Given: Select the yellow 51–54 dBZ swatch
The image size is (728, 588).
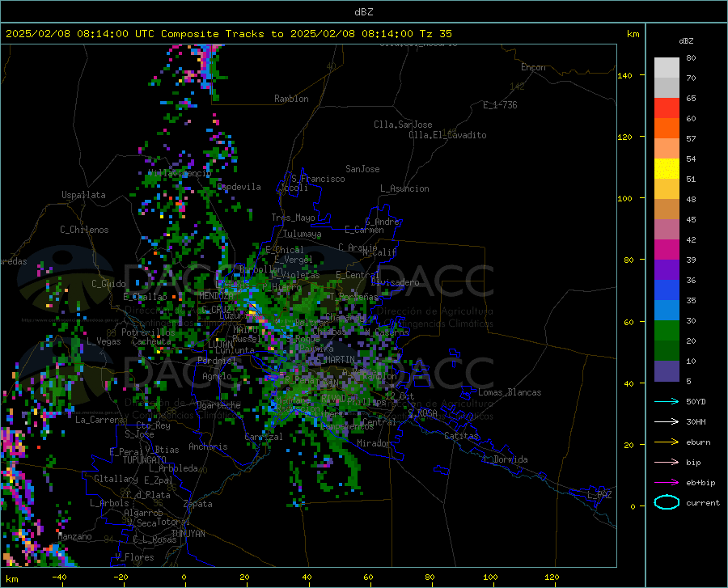Looking at the screenshot, I should pos(667,169).
